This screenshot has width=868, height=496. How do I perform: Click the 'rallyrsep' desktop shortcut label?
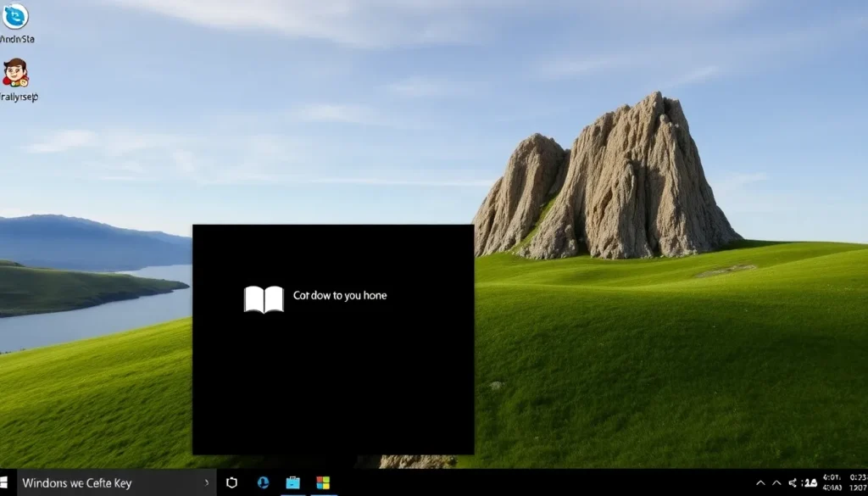(19, 98)
